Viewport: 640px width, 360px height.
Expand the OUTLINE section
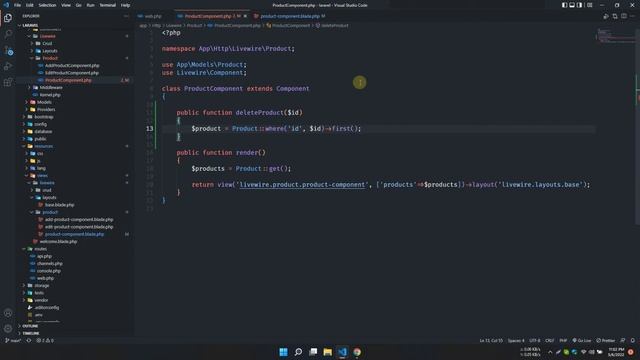click(29, 326)
